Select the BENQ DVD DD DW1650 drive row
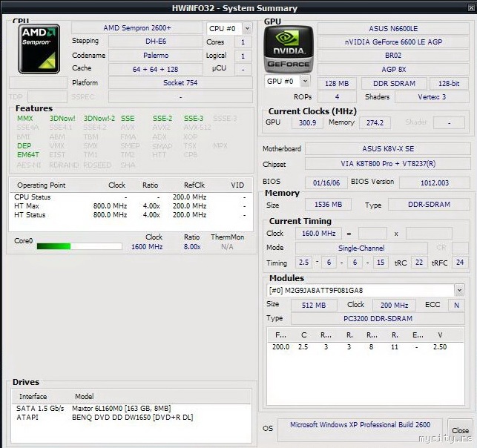477x448 pixels. 131,418
